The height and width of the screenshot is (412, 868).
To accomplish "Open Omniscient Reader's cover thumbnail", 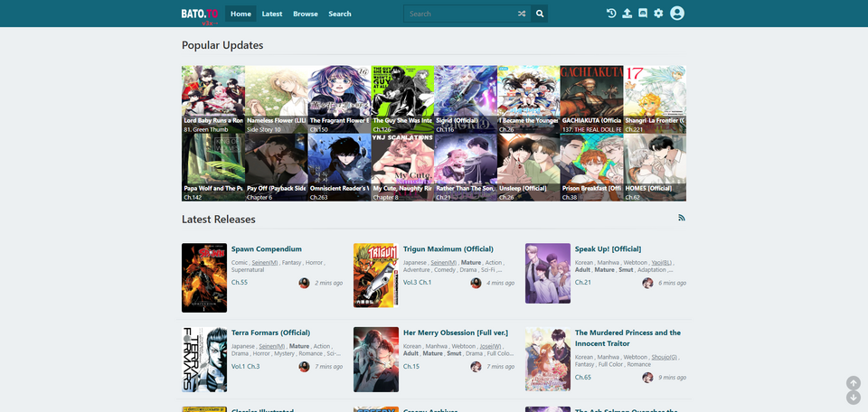I will [x=339, y=167].
